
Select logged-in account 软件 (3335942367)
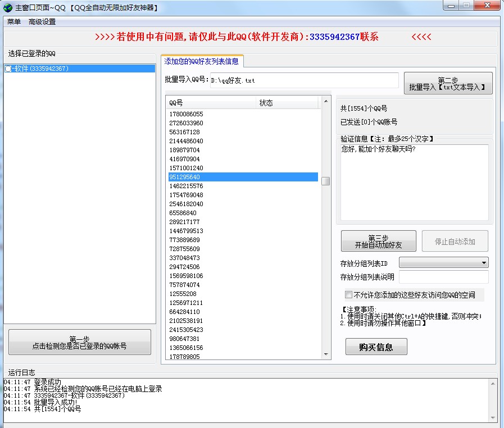(80, 69)
